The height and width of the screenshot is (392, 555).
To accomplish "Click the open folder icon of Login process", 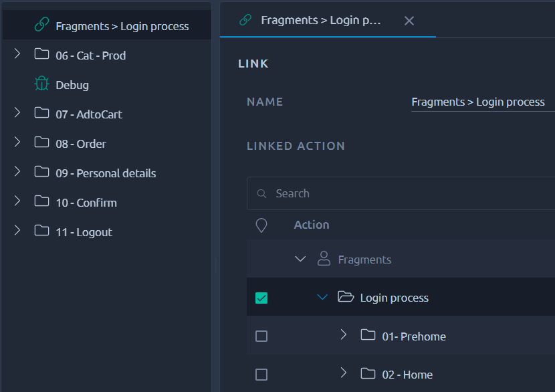I will (346, 296).
